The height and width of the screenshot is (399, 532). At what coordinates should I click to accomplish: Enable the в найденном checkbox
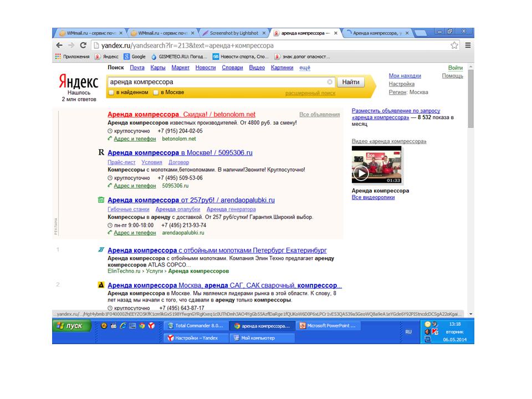(111, 93)
